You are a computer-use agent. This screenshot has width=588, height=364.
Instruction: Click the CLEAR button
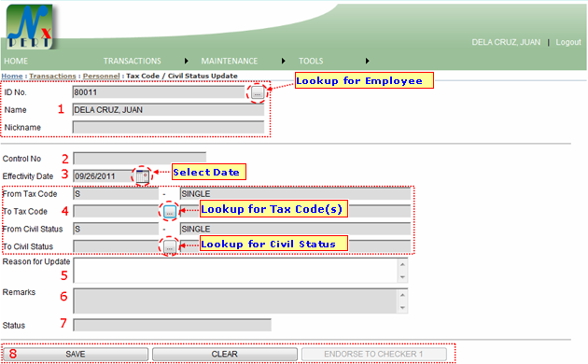coord(225,355)
